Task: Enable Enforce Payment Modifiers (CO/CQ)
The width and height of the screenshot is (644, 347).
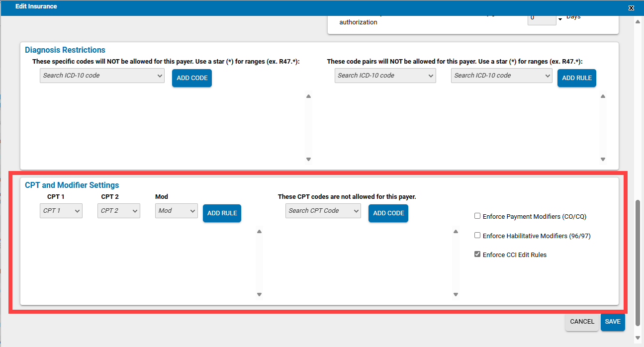Action: click(x=477, y=215)
